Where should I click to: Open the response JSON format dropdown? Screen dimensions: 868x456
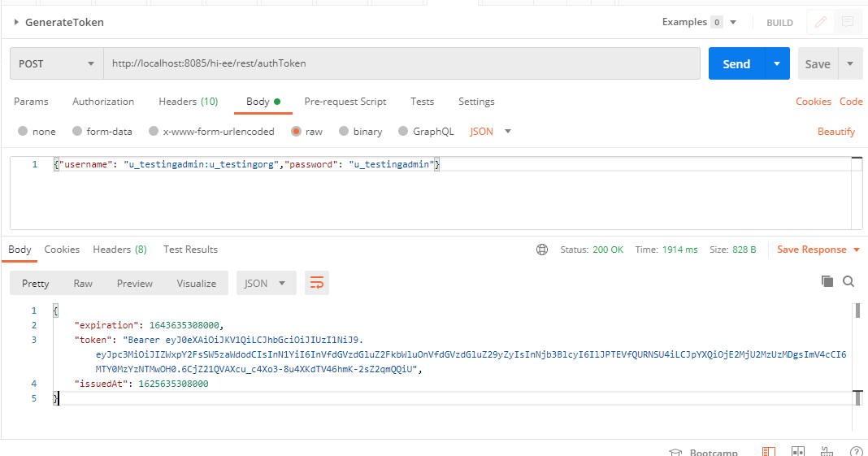(267, 284)
